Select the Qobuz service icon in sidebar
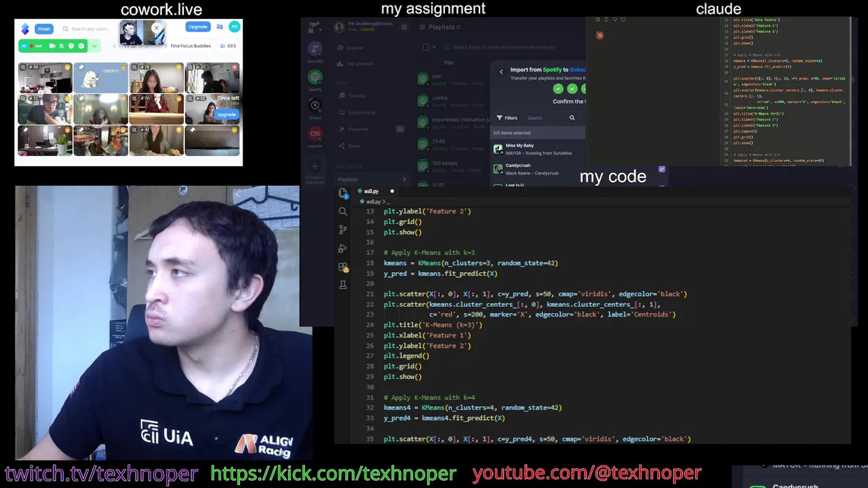The height and width of the screenshot is (488, 868). (x=315, y=105)
